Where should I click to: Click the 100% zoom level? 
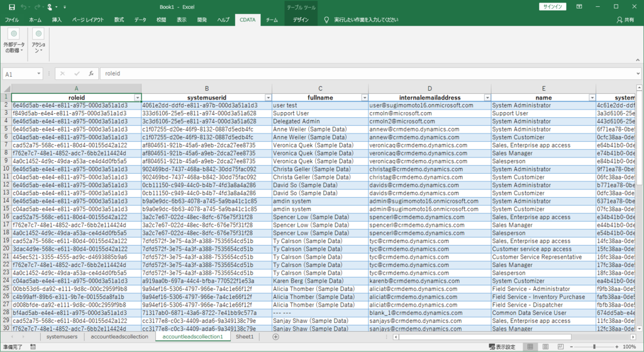coord(629,347)
